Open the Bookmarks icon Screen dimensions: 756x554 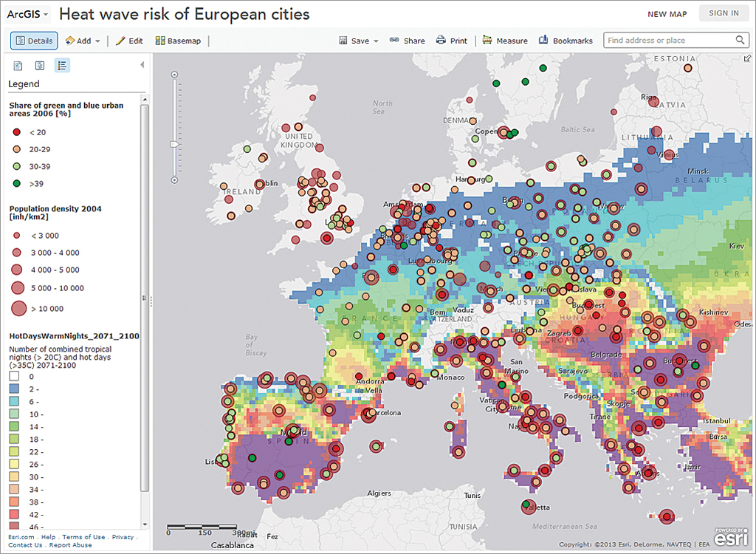[543, 40]
